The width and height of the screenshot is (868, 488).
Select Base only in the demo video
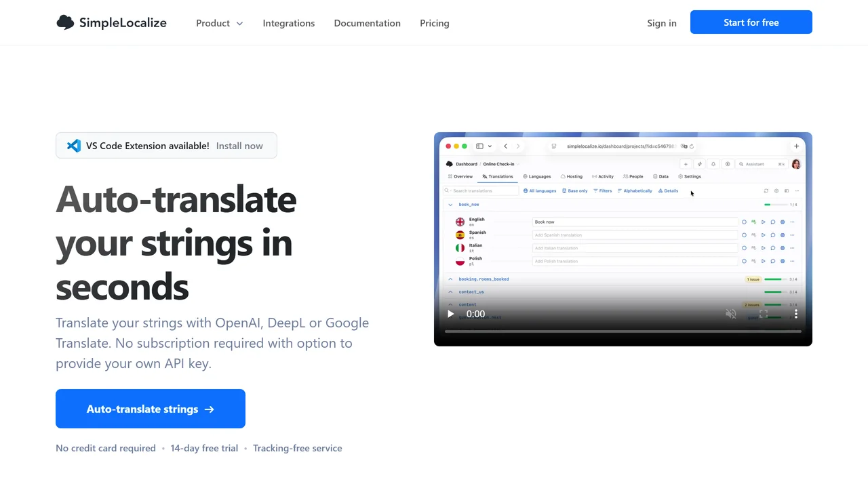pyautogui.click(x=575, y=190)
